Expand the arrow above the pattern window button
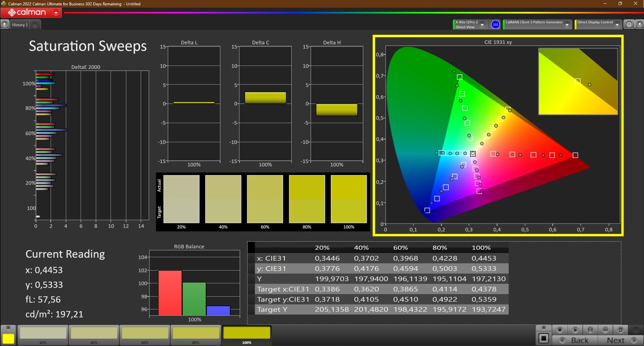The width and height of the screenshot is (644, 346). click(544, 328)
